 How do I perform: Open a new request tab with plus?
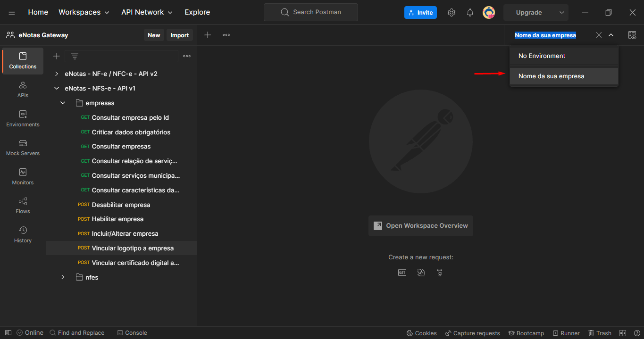point(208,35)
